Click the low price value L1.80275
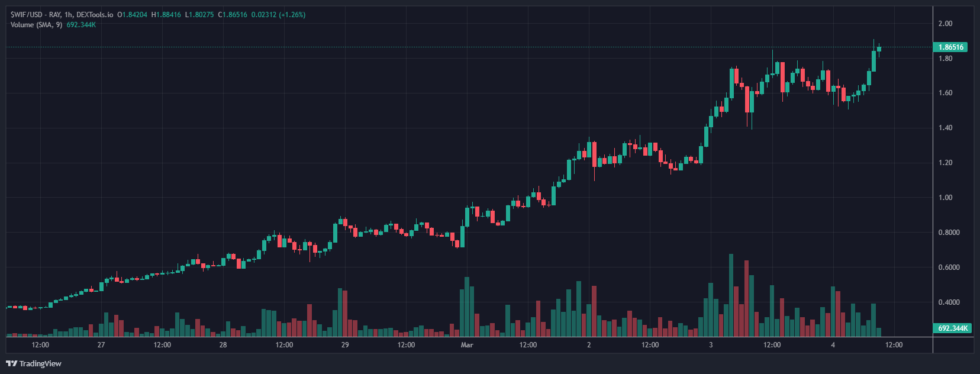Screen dimensions: 980x374 click(199, 15)
